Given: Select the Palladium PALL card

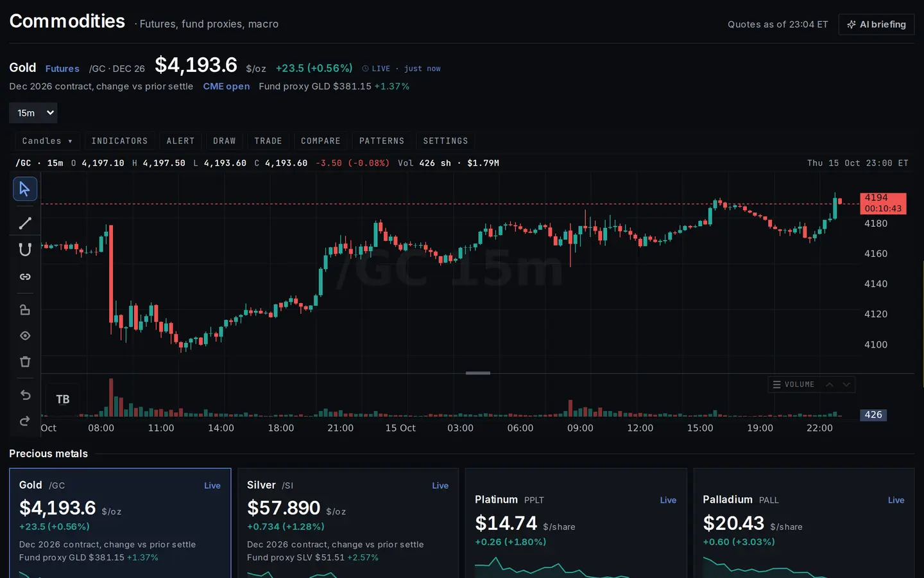Looking at the screenshot, I should coord(803,523).
